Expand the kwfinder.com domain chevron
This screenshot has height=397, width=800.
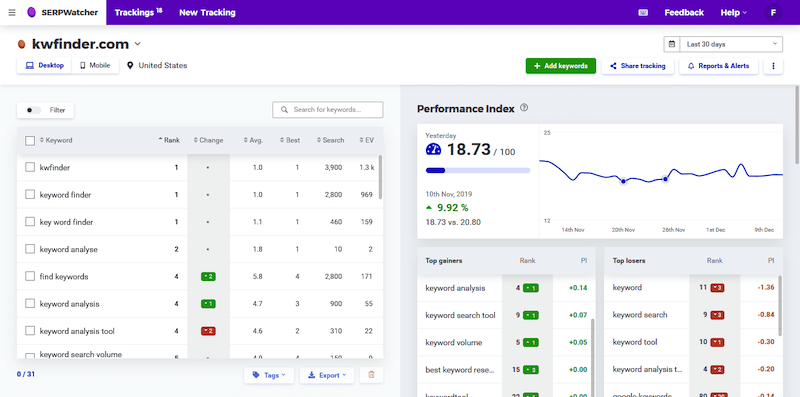137,44
